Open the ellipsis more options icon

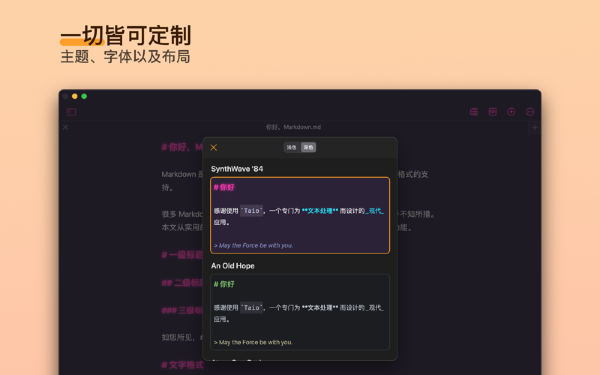pyautogui.click(x=530, y=112)
